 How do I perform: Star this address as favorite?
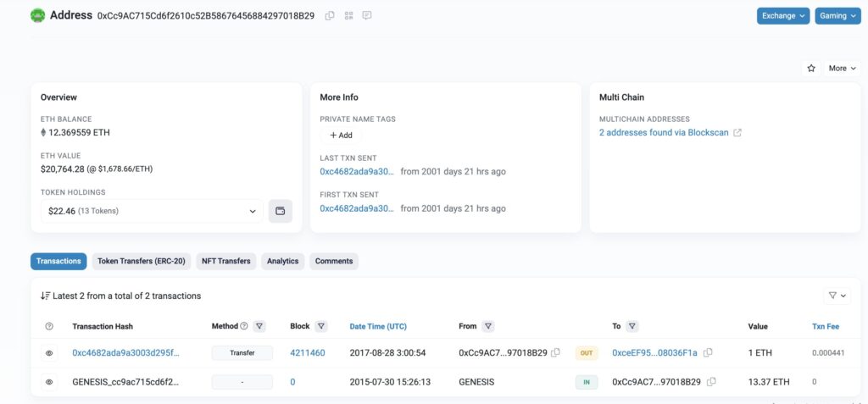pos(811,68)
